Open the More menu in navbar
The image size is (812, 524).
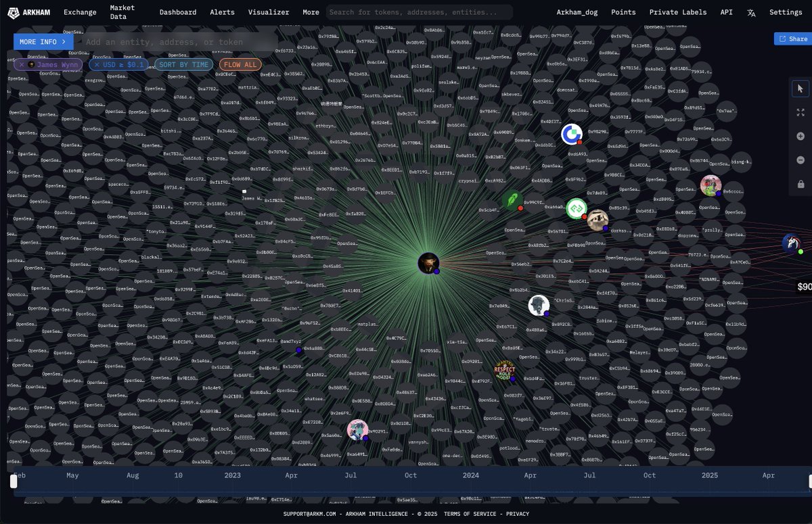311,12
